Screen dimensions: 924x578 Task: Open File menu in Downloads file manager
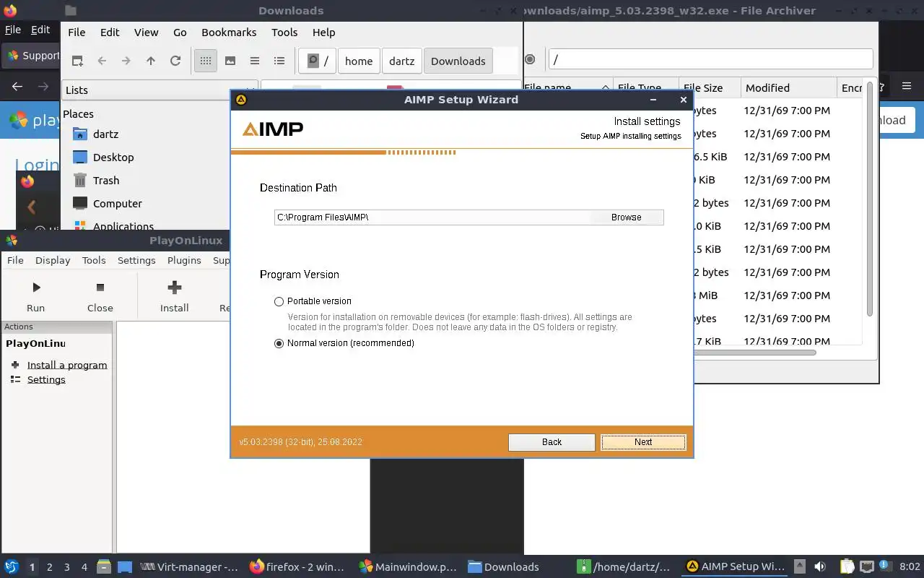pyautogui.click(x=77, y=33)
